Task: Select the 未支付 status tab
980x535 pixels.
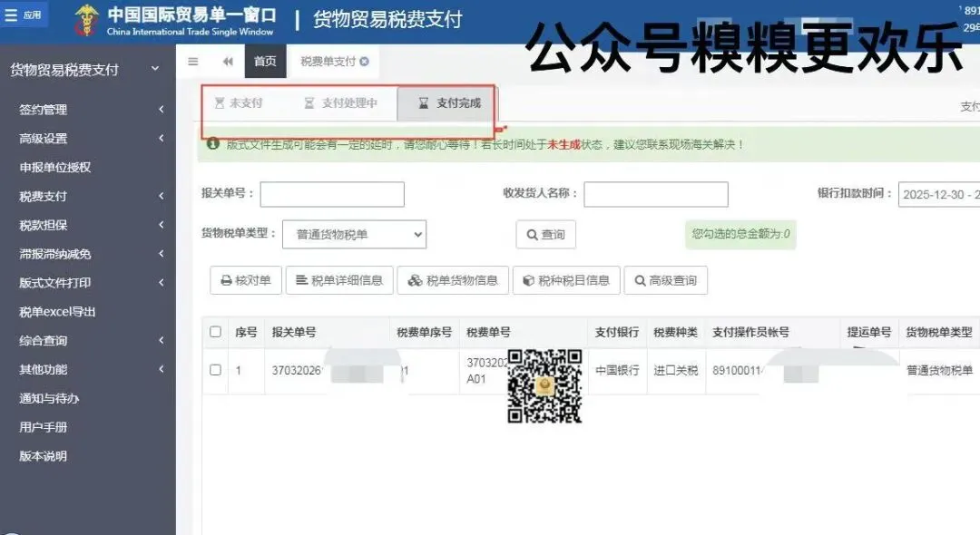Action: pyautogui.click(x=238, y=103)
